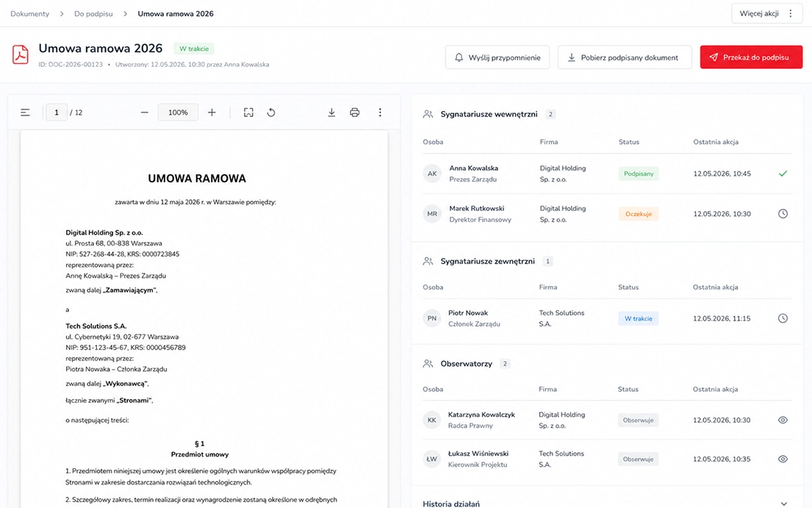Zoom in with the plus icon
This screenshot has height=508, width=812.
tap(212, 112)
